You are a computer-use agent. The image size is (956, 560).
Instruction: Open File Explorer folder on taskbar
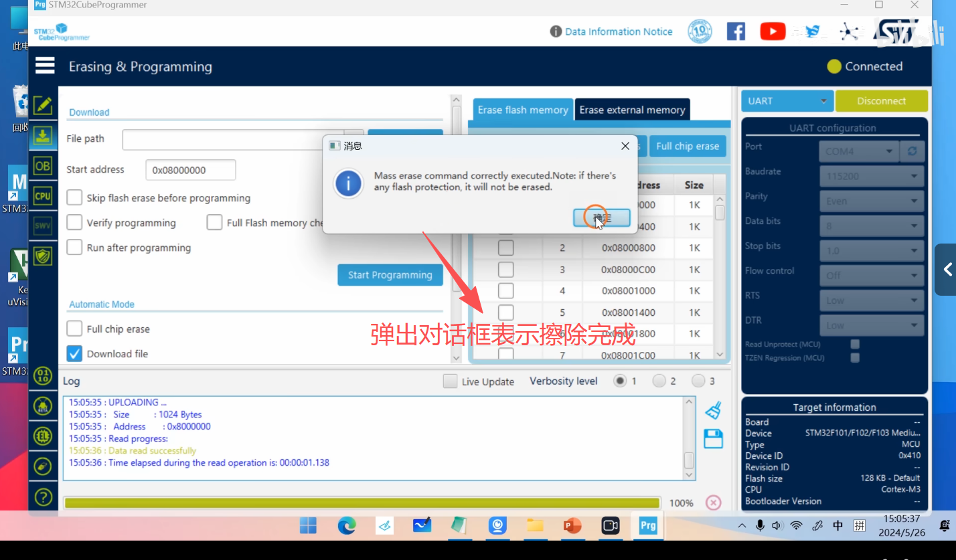(x=535, y=526)
